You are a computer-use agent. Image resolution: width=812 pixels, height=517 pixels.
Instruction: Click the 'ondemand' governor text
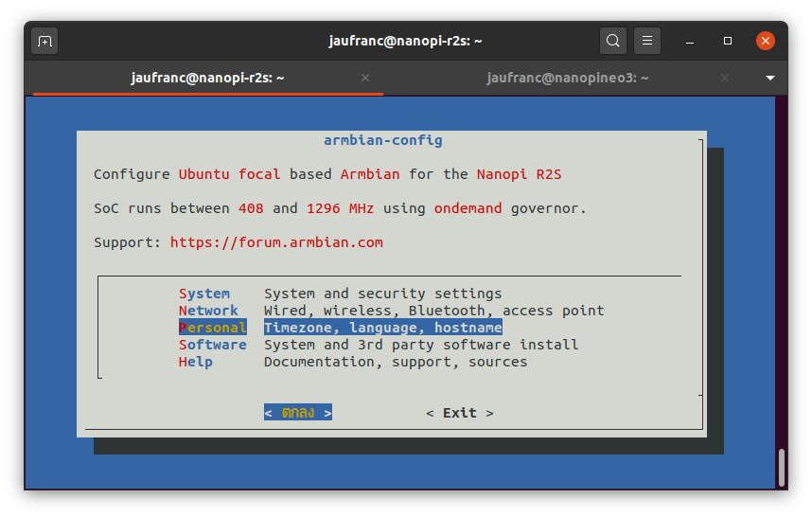(x=468, y=208)
